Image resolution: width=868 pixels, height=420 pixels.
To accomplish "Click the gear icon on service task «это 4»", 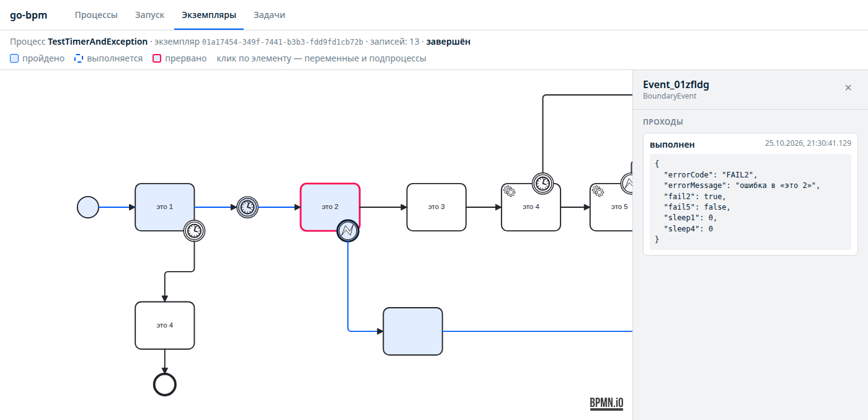I will click(x=510, y=191).
